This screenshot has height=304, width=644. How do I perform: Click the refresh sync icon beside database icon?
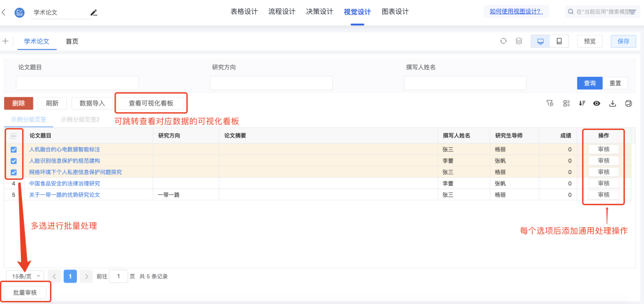pyautogui.click(x=503, y=41)
